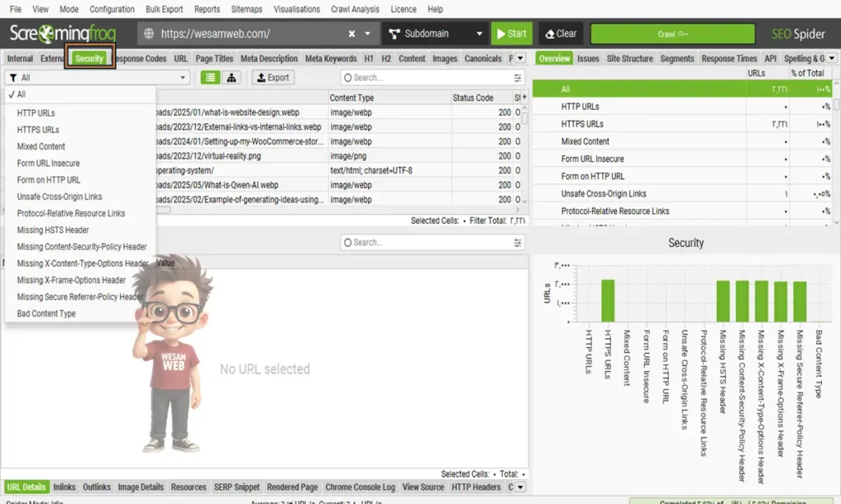This screenshot has width=841, height=504.
Task: Select the checked 'All' filter option
Action: (x=21, y=94)
